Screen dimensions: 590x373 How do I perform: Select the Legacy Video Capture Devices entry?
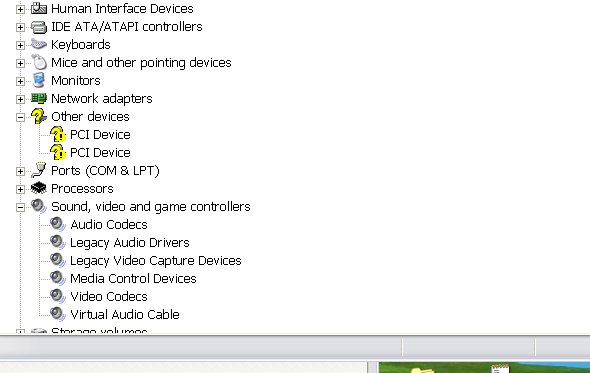[x=156, y=261]
